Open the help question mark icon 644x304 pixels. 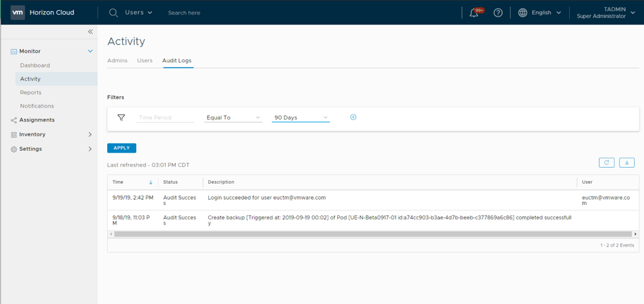(498, 13)
